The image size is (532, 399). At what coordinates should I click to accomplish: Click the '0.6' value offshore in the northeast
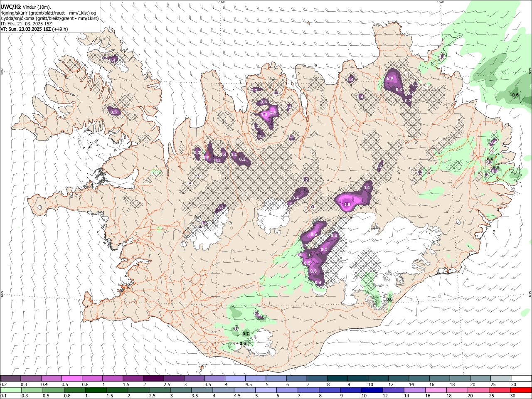515,95
